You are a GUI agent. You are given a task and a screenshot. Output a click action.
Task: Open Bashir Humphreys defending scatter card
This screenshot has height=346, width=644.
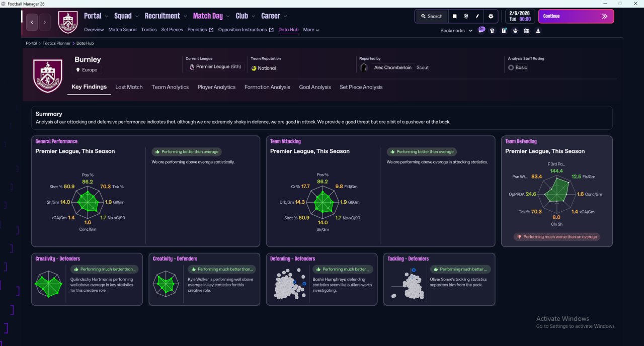321,279
